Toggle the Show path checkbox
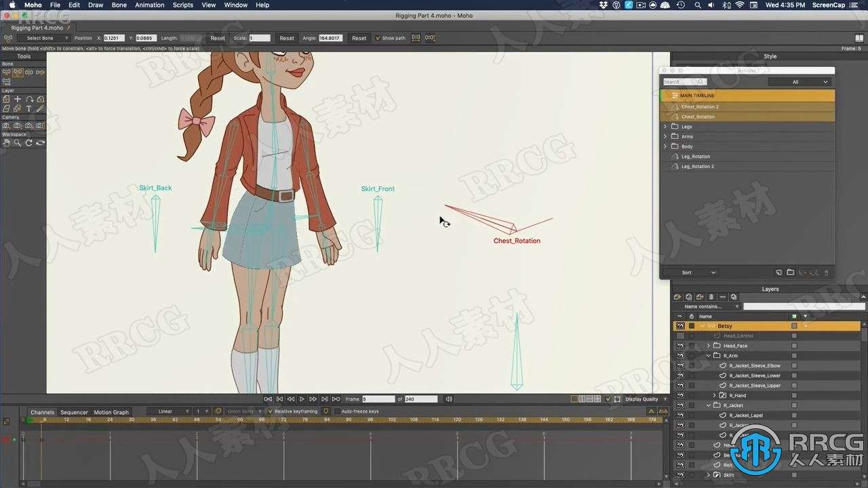This screenshot has height=488, width=868. coord(378,38)
